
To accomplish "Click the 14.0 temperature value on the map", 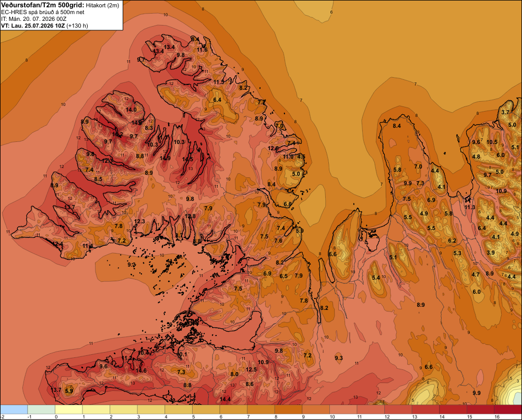I will [131, 110].
